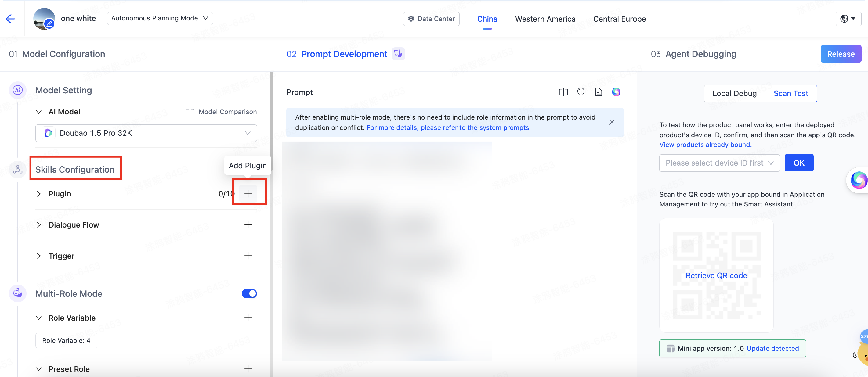Select the Local Debug option
The height and width of the screenshot is (377, 868).
point(734,94)
